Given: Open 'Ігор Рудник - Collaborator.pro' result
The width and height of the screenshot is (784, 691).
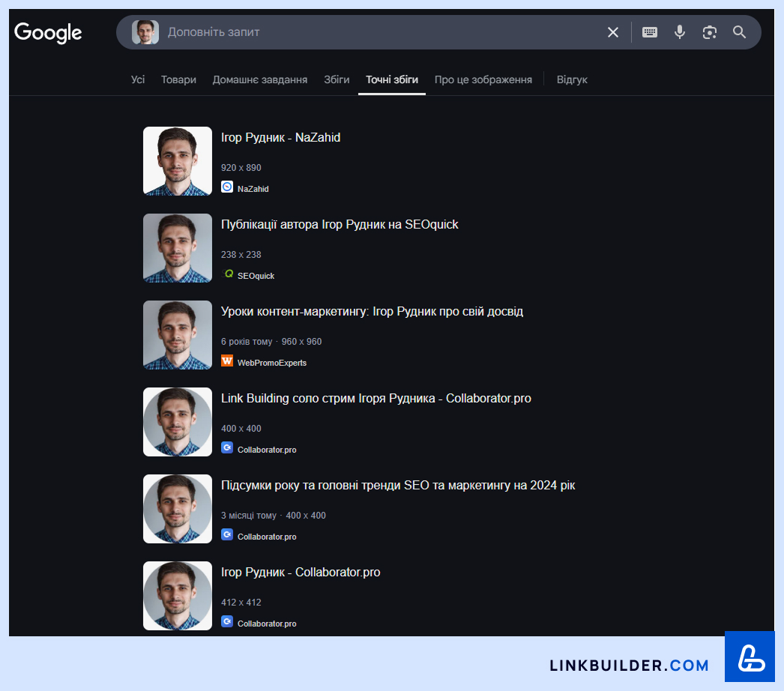Looking at the screenshot, I should click(301, 573).
